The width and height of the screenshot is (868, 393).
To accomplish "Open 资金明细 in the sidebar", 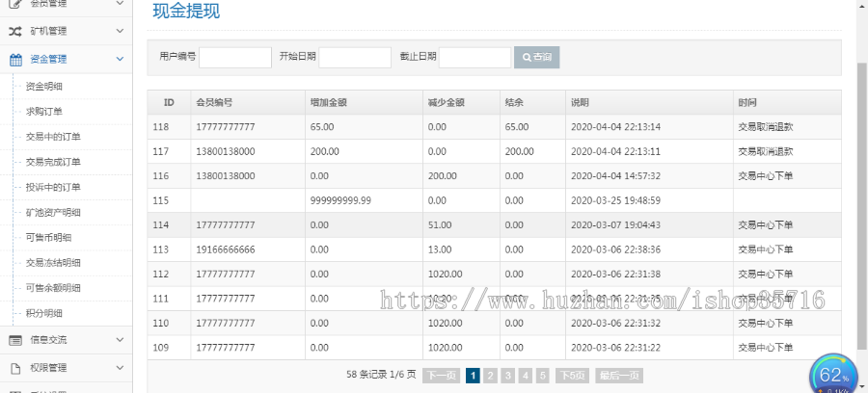I will pos(44,86).
